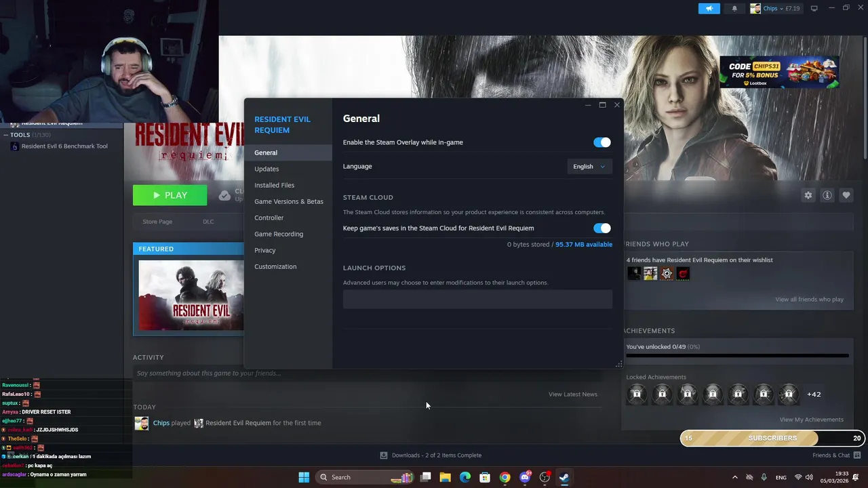This screenshot has height=488, width=868.
Task: Click Resident Evil 6 Benchmark Tool entry
Action: pos(64,146)
